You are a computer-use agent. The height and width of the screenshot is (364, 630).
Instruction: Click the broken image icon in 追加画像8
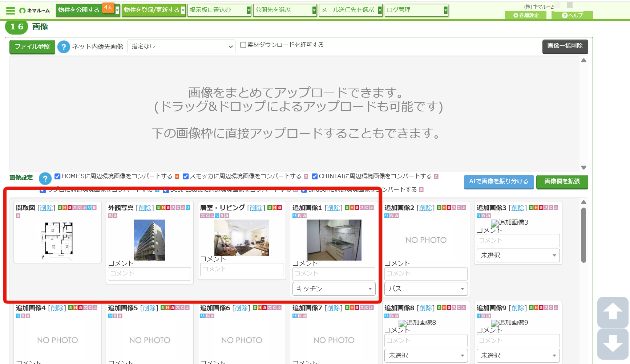[x=402, y=323]
